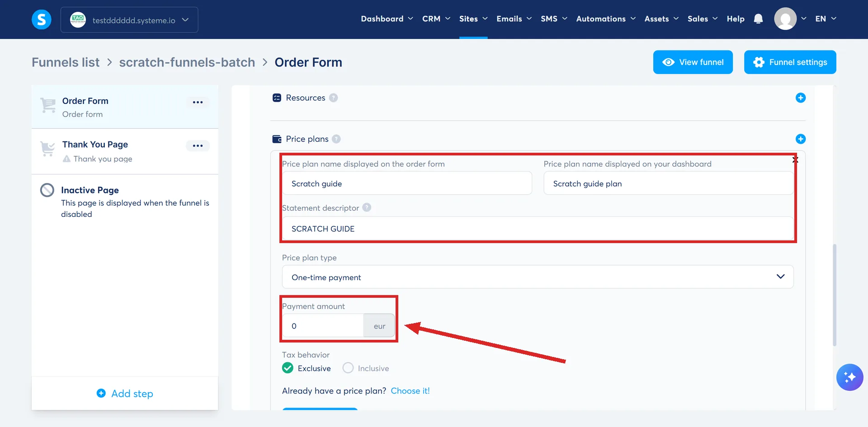Add a new resource with plus icon
This screenshot has width=868, height=427.
pos(800,98)
